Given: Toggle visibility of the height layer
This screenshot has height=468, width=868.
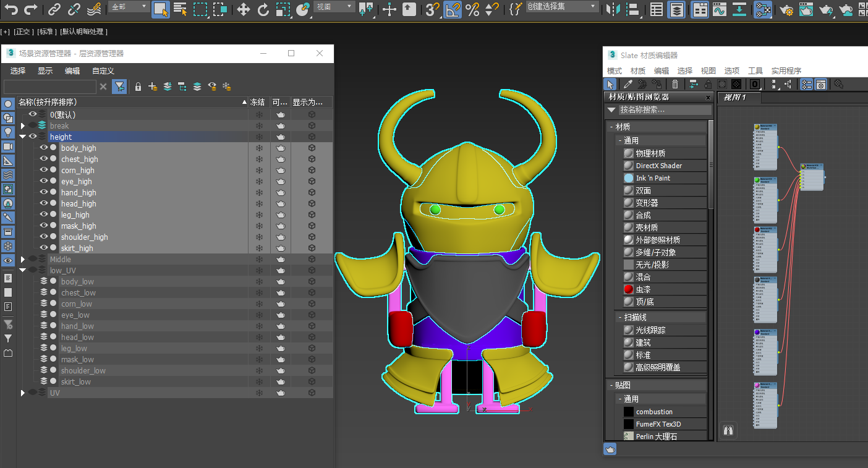Looking at the screenshot, I should click(33, 137).
